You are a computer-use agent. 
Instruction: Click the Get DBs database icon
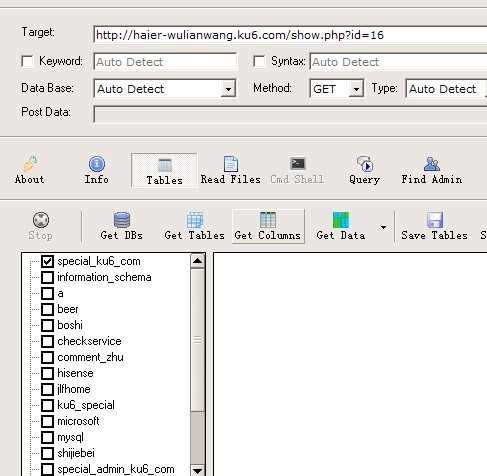122,220
